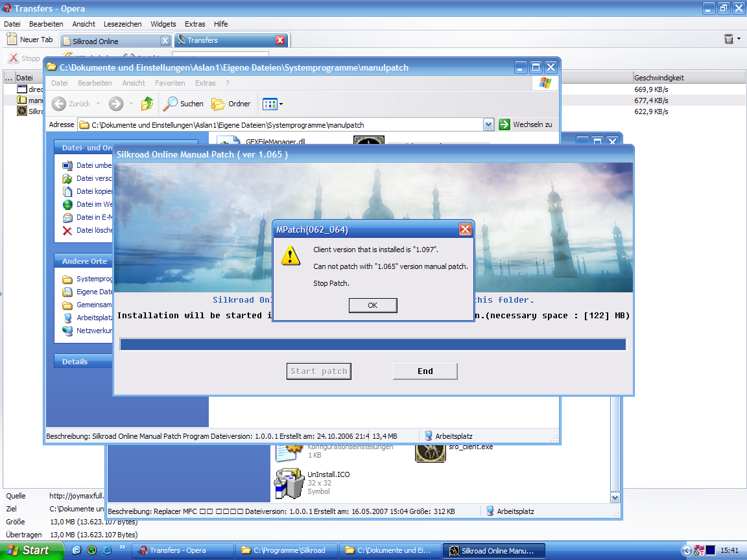Open Explorer ? help menu
Viewport: 747px width, 560px height.
click(228, 83)
